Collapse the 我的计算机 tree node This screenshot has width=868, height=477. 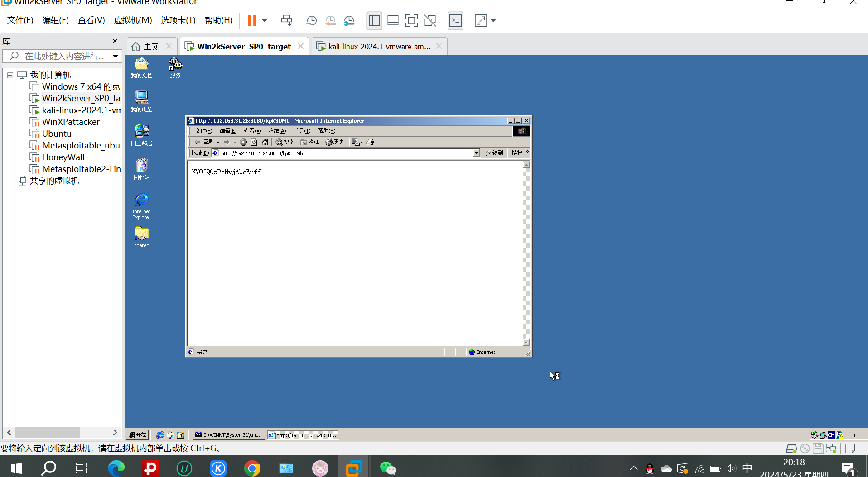pos(10,75)
